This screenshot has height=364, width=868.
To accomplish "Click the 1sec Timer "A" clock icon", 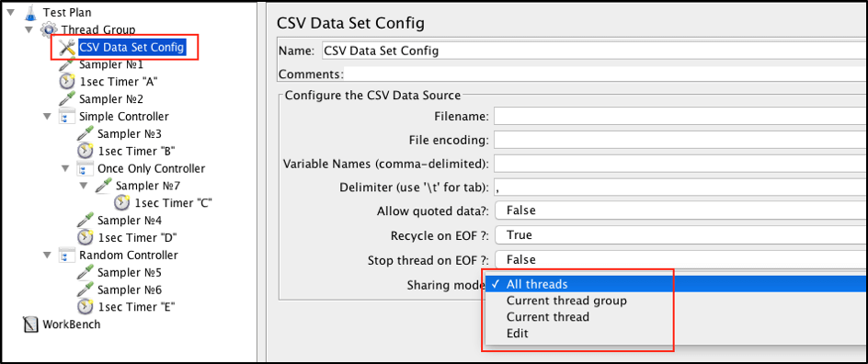I will pos(67,82).
